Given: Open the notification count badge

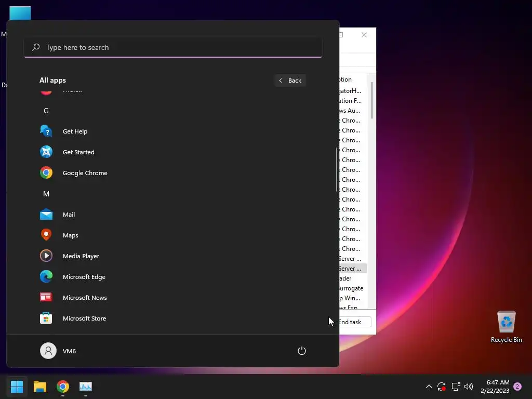Looking at the screenshot, I should coord(517,387).
